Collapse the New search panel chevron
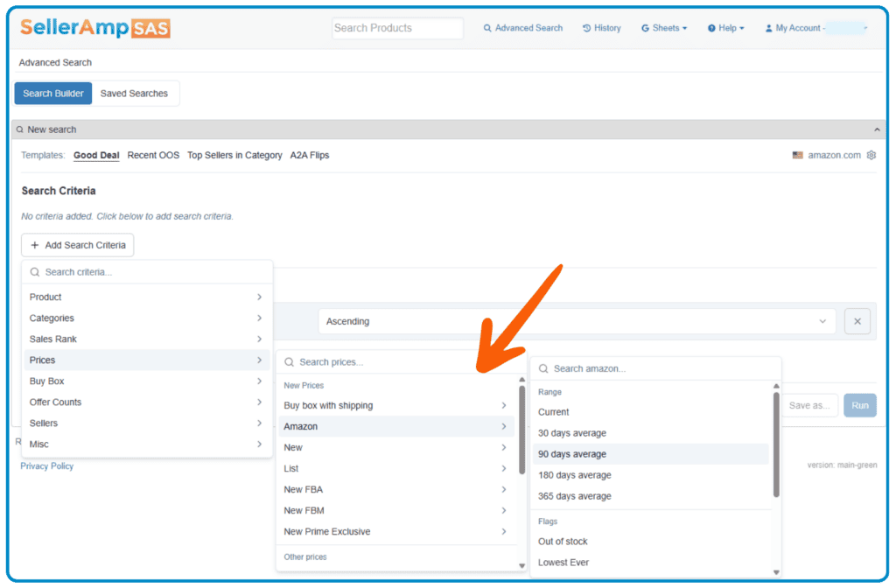The height and width of the screenshot is (588, 896). click(x=877, y=129)
